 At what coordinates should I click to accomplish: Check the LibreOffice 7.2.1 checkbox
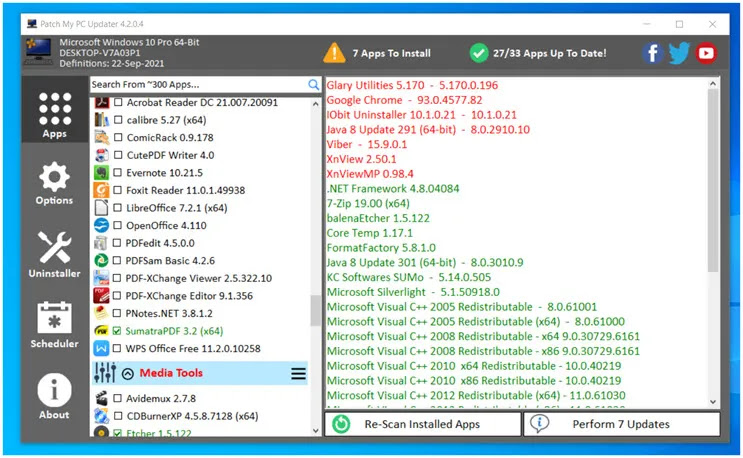click(x=118, y=207)
